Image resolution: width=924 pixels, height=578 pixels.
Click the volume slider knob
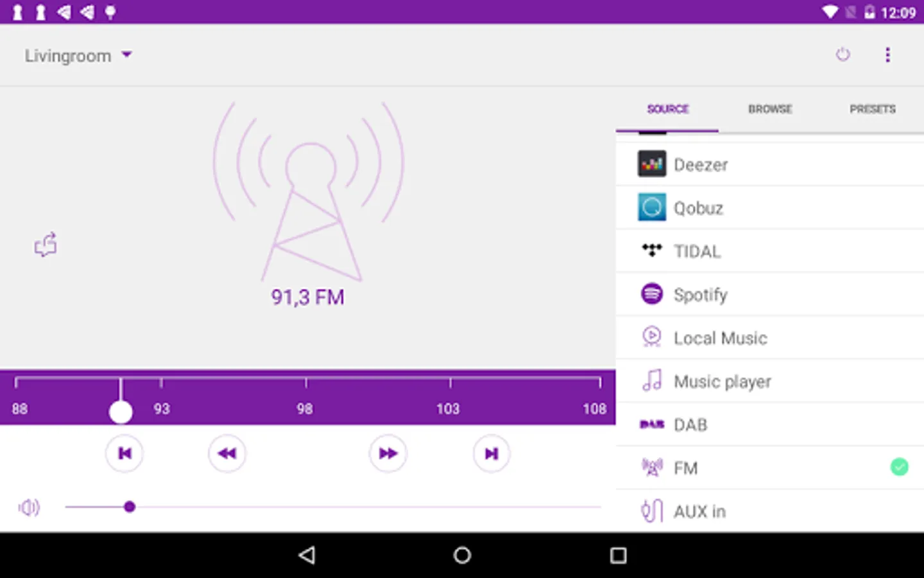coord(130,507)
